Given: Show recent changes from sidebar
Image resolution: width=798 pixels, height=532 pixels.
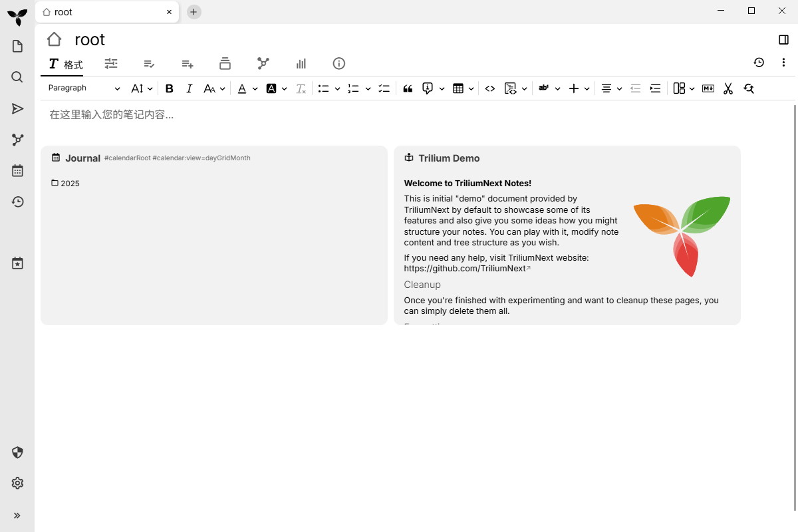Looking at the screenshot, I should click(x=17, y=201).
